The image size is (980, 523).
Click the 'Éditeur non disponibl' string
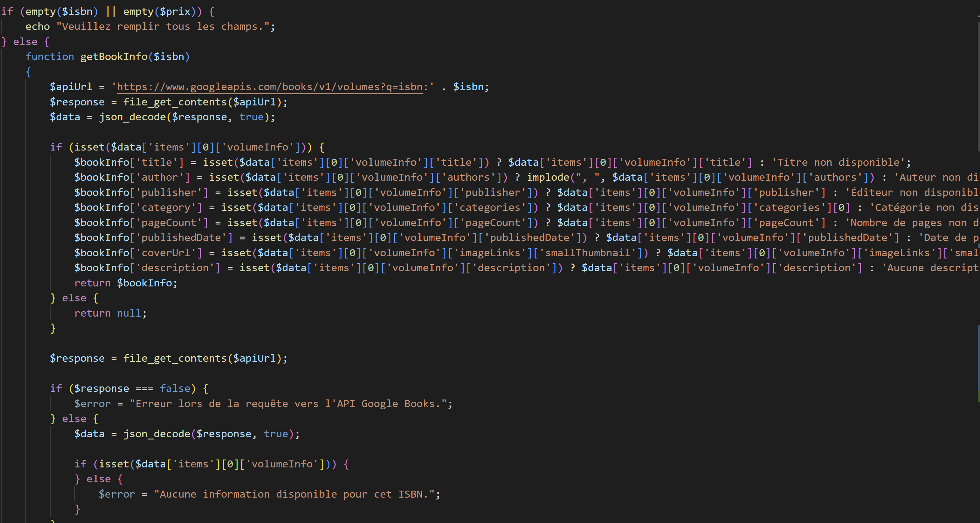click(x=912, y=193)
